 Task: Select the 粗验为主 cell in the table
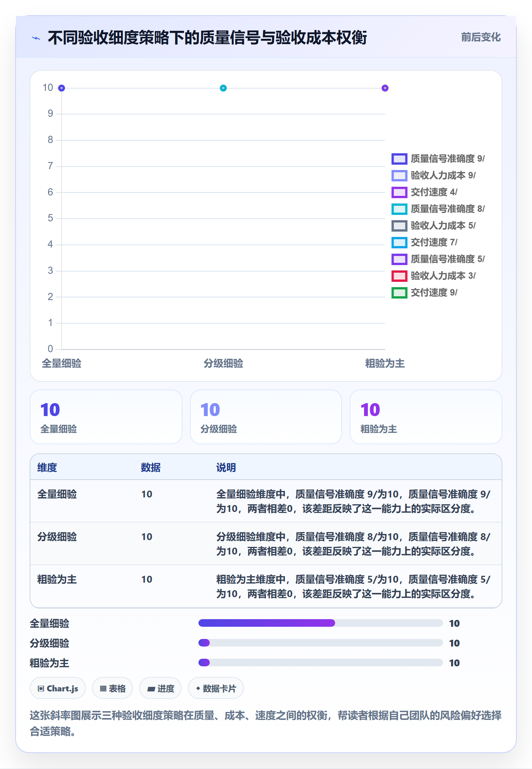coord(57,579)
